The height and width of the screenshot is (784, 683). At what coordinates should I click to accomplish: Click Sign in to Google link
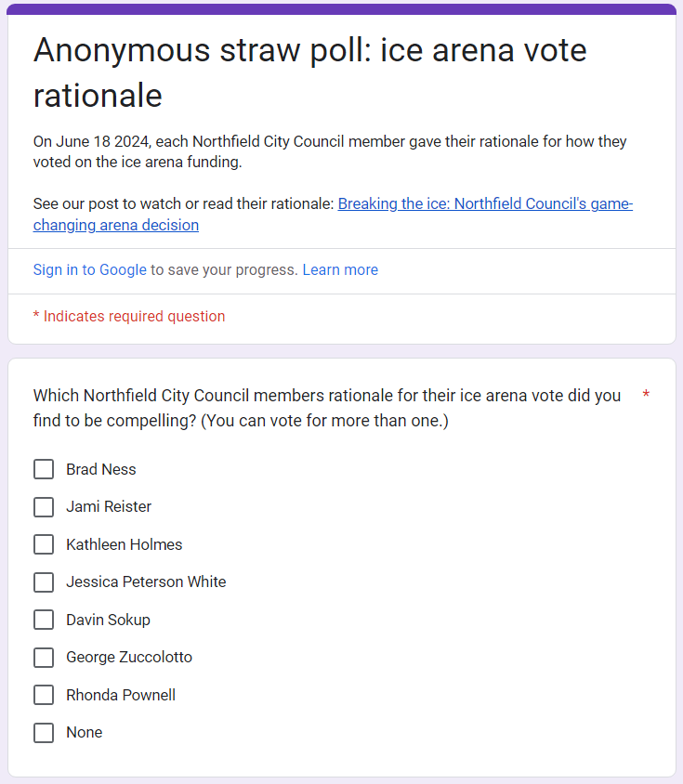90,270
